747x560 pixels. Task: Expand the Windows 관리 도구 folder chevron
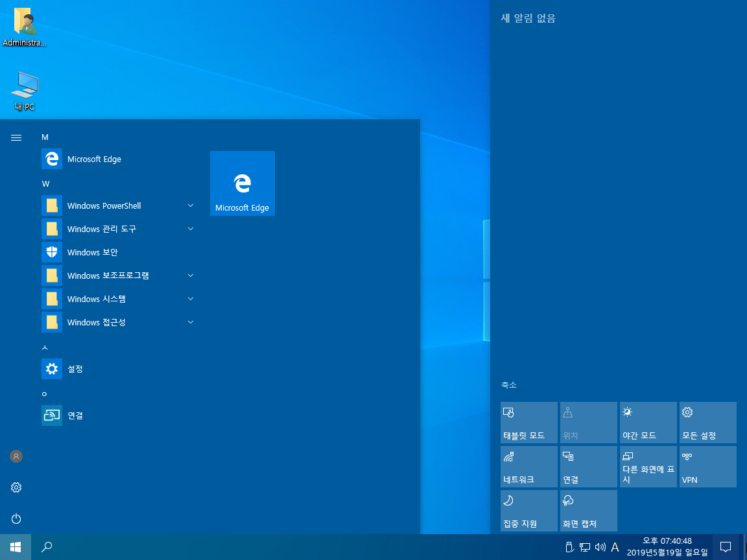tap(191, 229)
